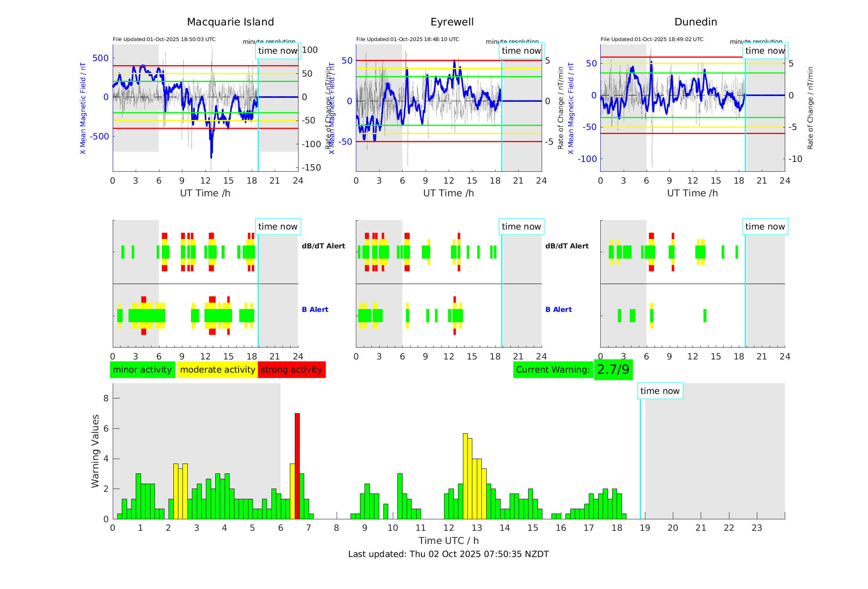This screenshot has height=589, width=868.
Task: Click time now label on Dunedin alert panel
Action: coord(765,227)
